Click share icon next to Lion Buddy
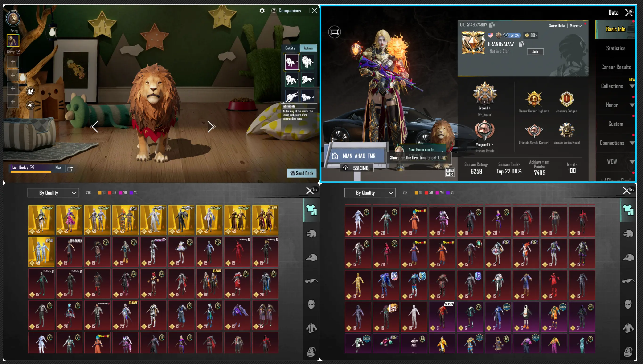Screen dimensions: 643x364 70,169
